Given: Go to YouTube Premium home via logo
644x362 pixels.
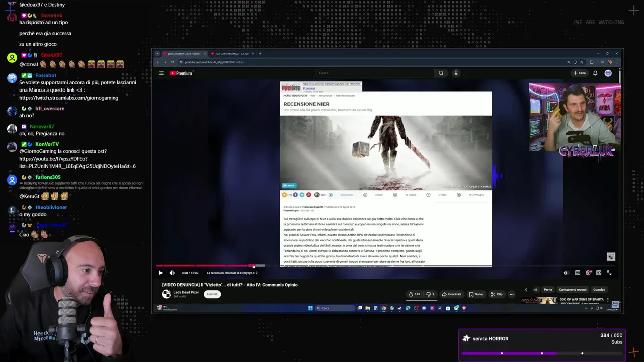Looking at the screenshot, I should (x=181, y=73).
